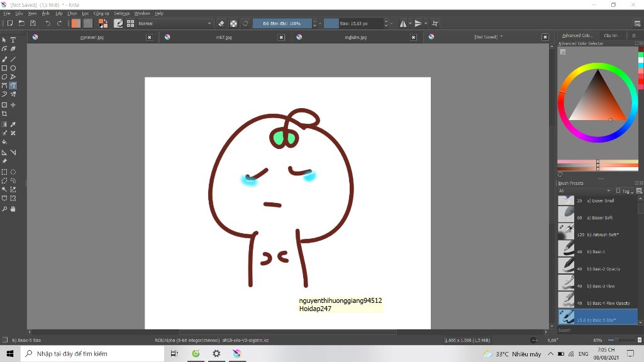644x362 pixels.
Task: Select the Airbrush Soft brush preset
Action: (597, 235)
